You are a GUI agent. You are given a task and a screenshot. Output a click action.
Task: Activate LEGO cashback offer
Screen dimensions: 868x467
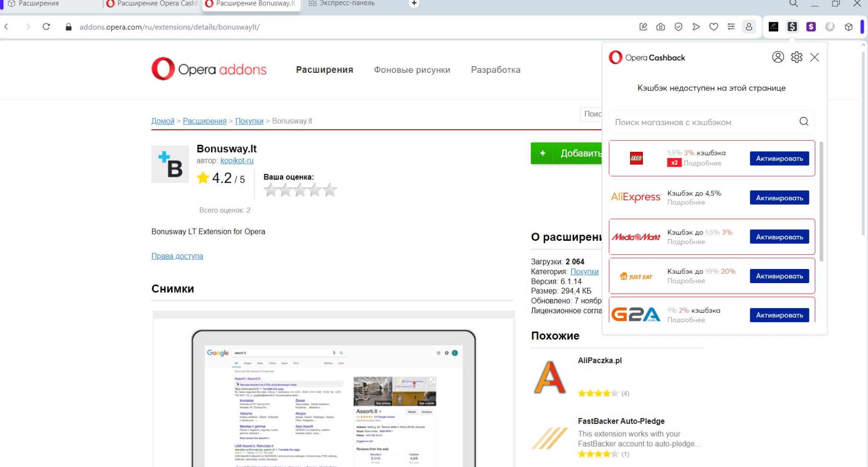click(779, 158)
